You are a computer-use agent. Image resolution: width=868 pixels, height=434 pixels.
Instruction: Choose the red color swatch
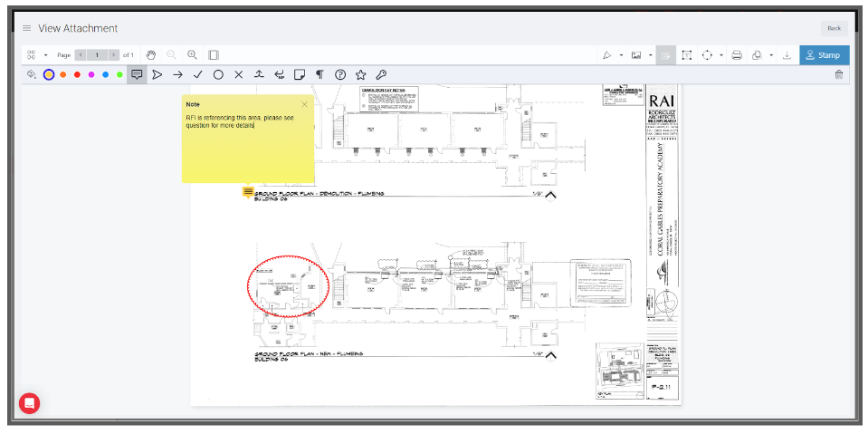pyautogui.click(x=78, y=74)
